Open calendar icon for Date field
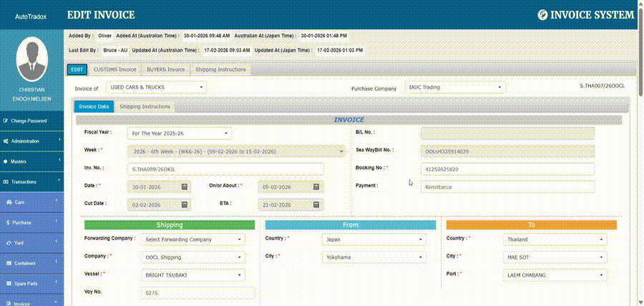 click(185, 187)
